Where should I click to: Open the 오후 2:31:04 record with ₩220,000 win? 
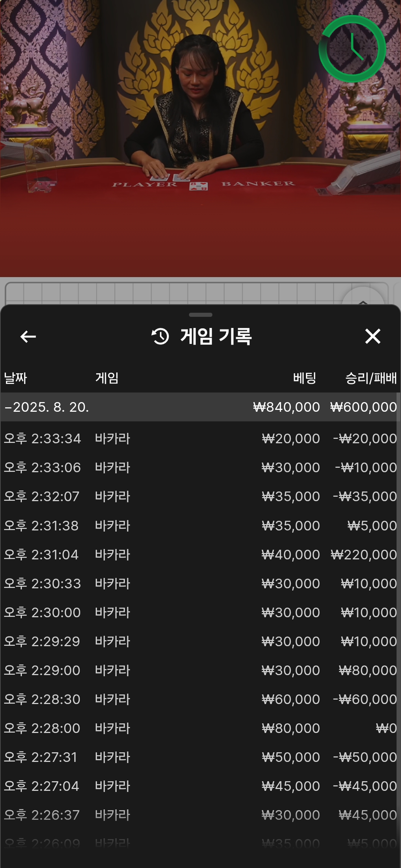200,555
